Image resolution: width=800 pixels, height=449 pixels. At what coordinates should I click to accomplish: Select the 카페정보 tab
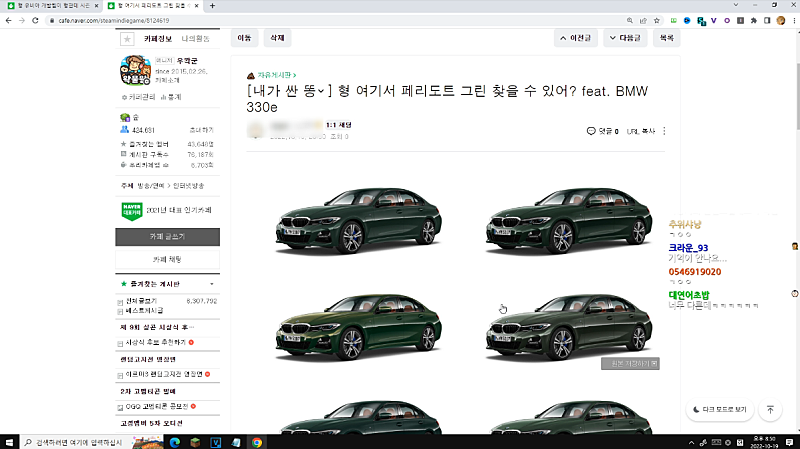[158, 38]
